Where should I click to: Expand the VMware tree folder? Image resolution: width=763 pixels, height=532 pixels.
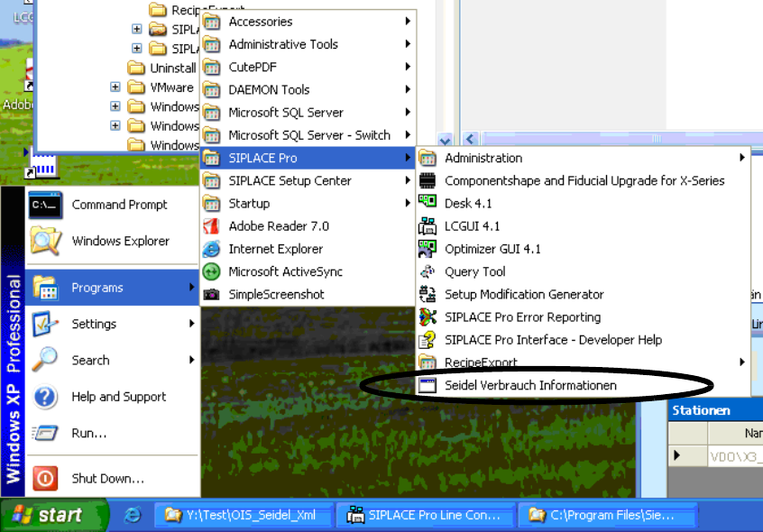click(115, 87)
